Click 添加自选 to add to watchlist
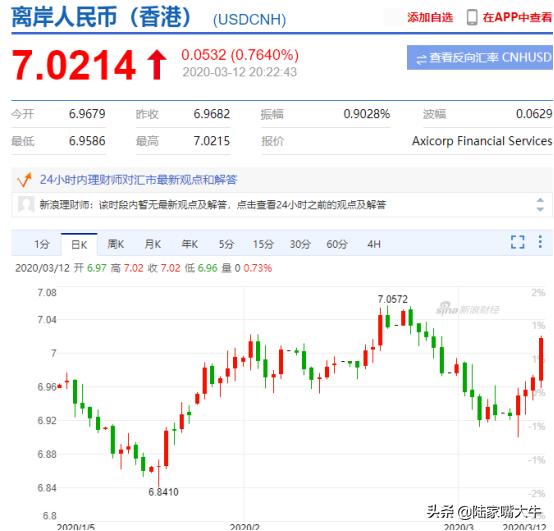 pyautogui.click(x=430, y=17)
